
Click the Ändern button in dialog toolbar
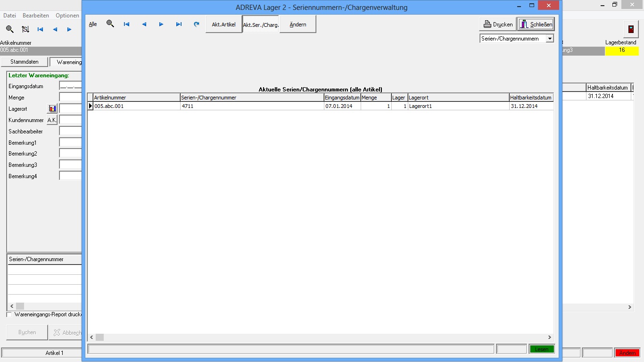point(298,24)
